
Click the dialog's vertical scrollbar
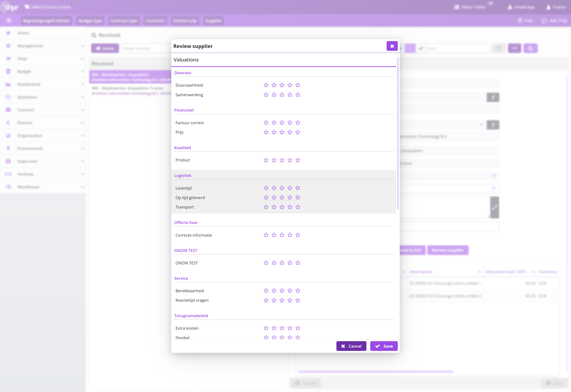click(398, 134)
